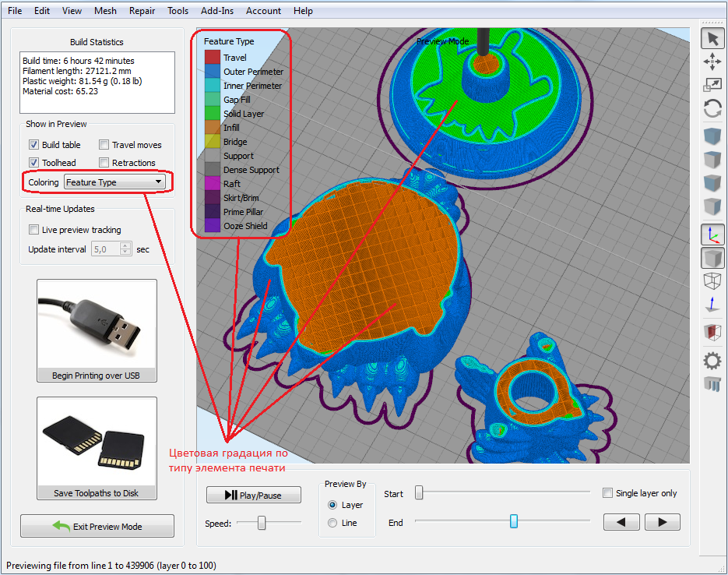Open the Add-Ins menu
The width and height of the screenshot is (728, 575).
tap(216, 10)
